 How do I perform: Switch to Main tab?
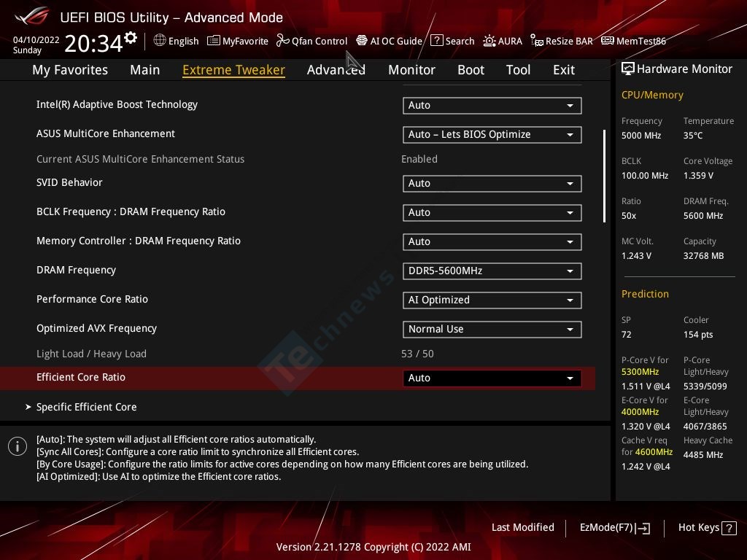click(x=145, y=70)
